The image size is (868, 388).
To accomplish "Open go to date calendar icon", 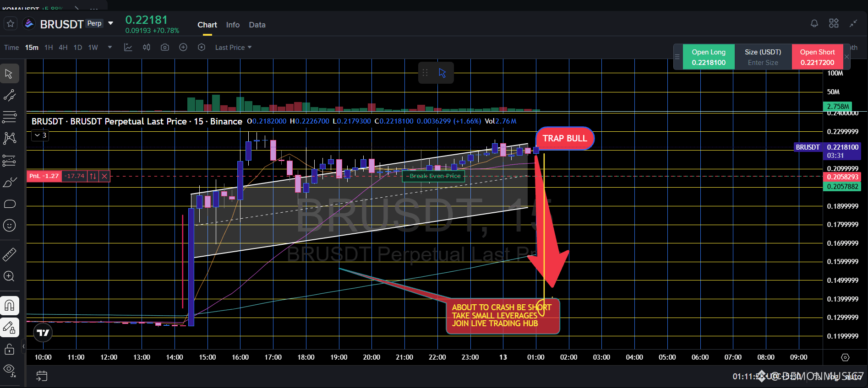I will tap(42, 376).
